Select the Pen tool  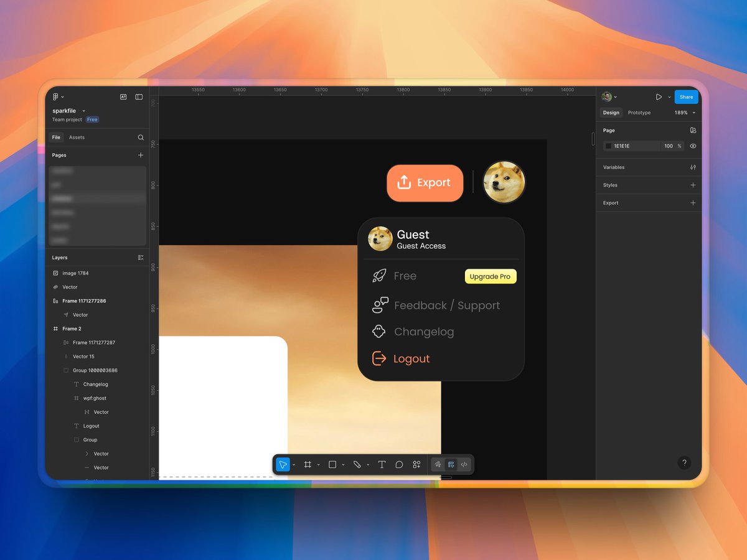click(x=357, y=465)
